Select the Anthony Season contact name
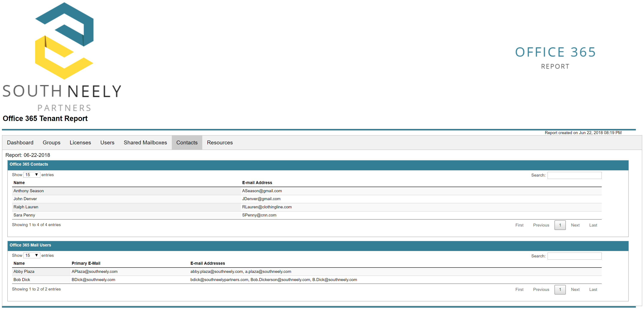Viewport: 644px width, 313px height. pyautogui.click(x=29, y=191)
